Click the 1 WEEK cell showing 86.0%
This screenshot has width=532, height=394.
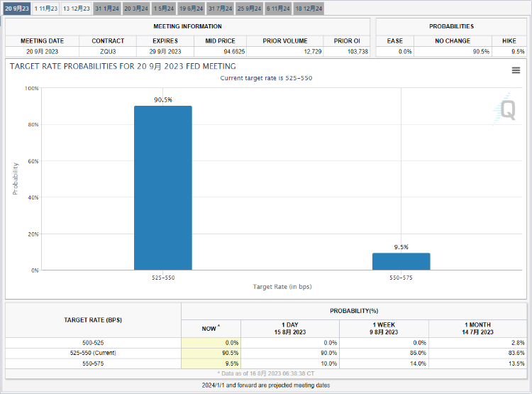384,353
